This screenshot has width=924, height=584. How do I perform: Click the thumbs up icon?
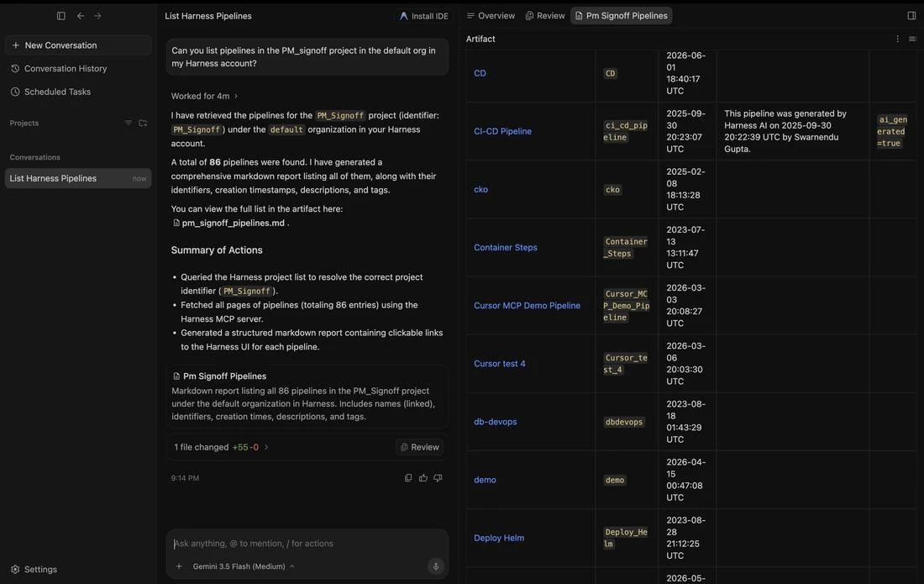(x=423, y=478)
